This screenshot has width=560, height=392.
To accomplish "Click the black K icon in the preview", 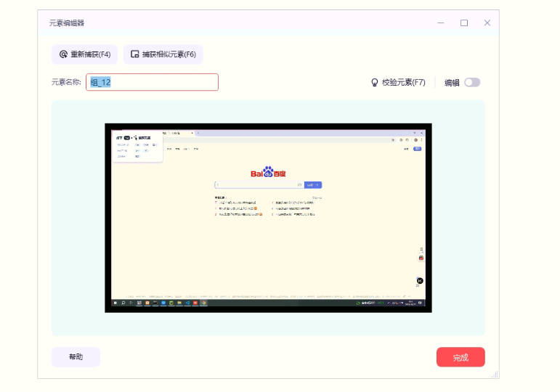I will [420, 280].
